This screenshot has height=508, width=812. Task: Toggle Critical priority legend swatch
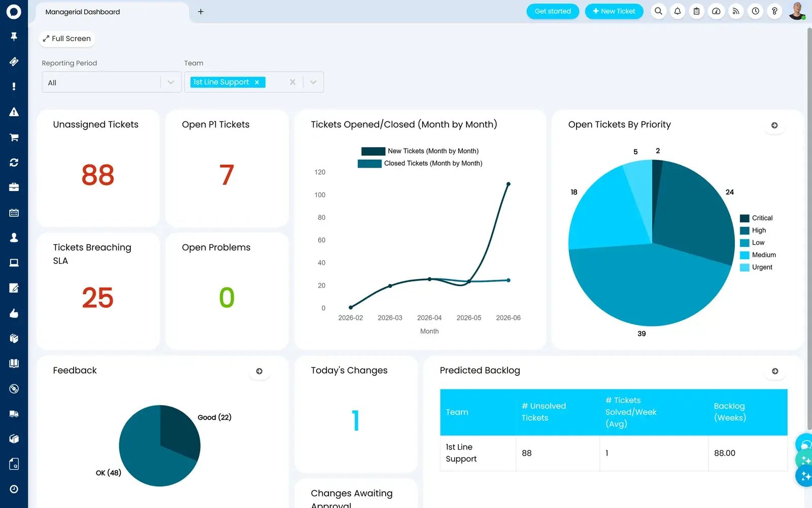coord(745,218)
